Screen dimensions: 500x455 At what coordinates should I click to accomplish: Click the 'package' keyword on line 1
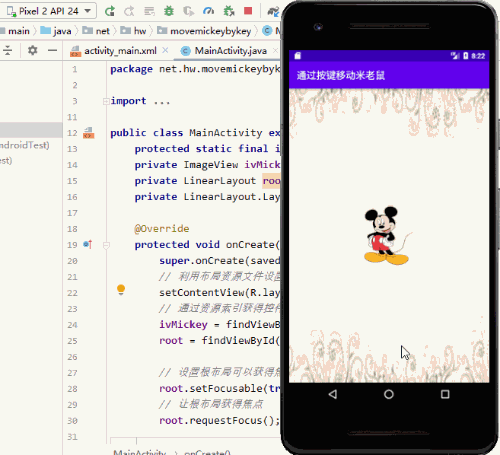coord(131,69)
